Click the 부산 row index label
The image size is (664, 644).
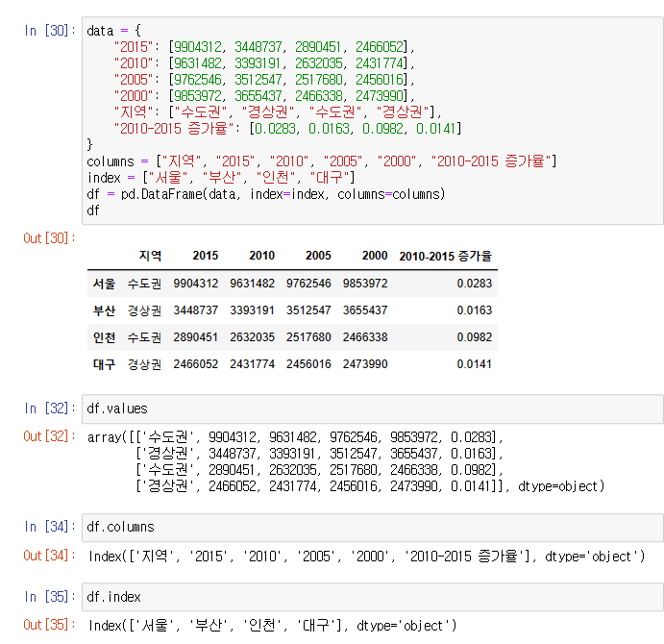pyautogui.click(x=104, y=310)
